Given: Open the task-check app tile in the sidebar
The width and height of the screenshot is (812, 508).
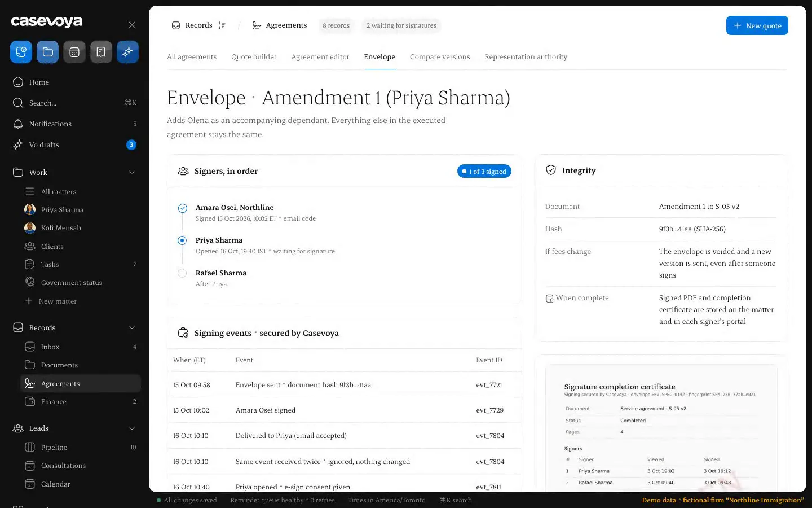Looking at the screenshot, I should coord(21,52).
